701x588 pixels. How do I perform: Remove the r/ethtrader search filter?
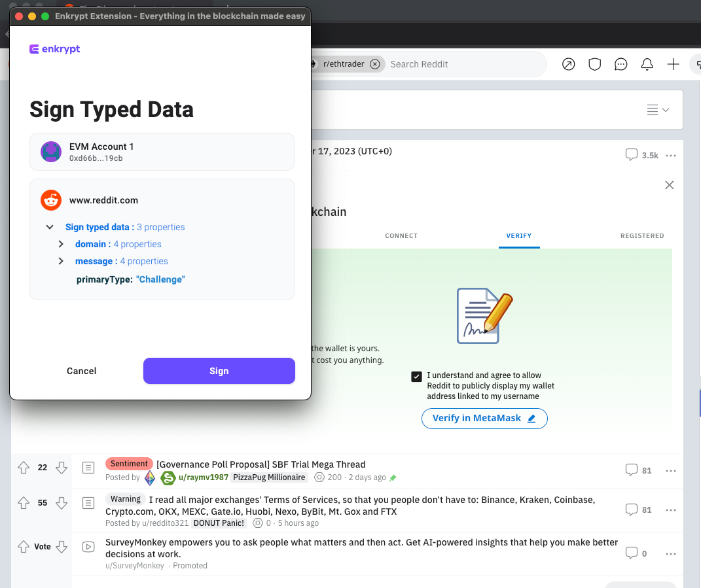coord(375,64)
